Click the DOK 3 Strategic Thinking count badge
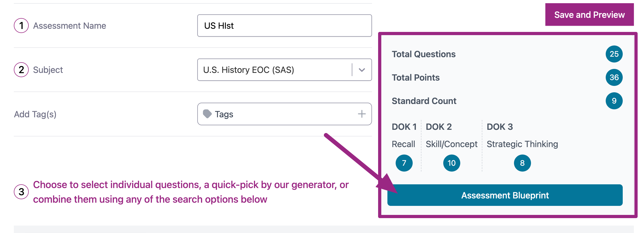This screenshot has width=644, height=233. 522,163
